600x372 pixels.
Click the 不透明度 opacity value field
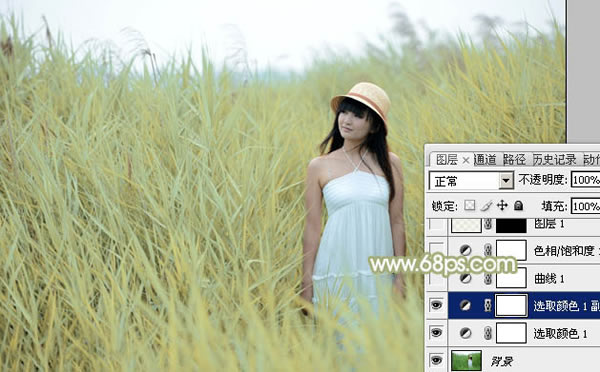[x=585, y=179]
